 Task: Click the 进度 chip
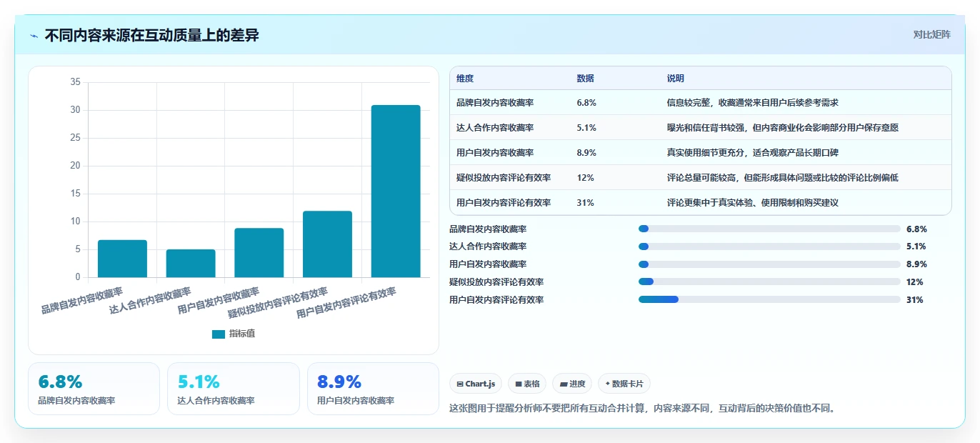click(x=572, y=384)
